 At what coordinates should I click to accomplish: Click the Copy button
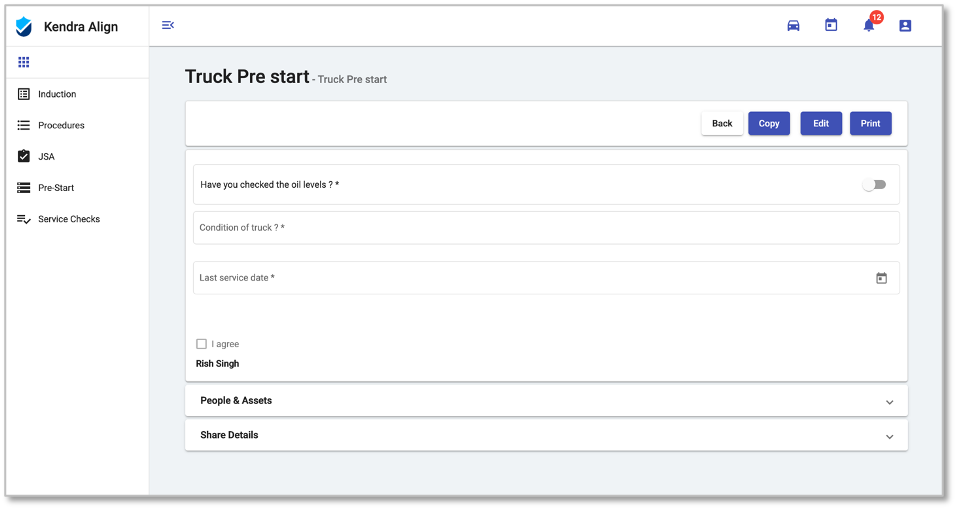769,123
